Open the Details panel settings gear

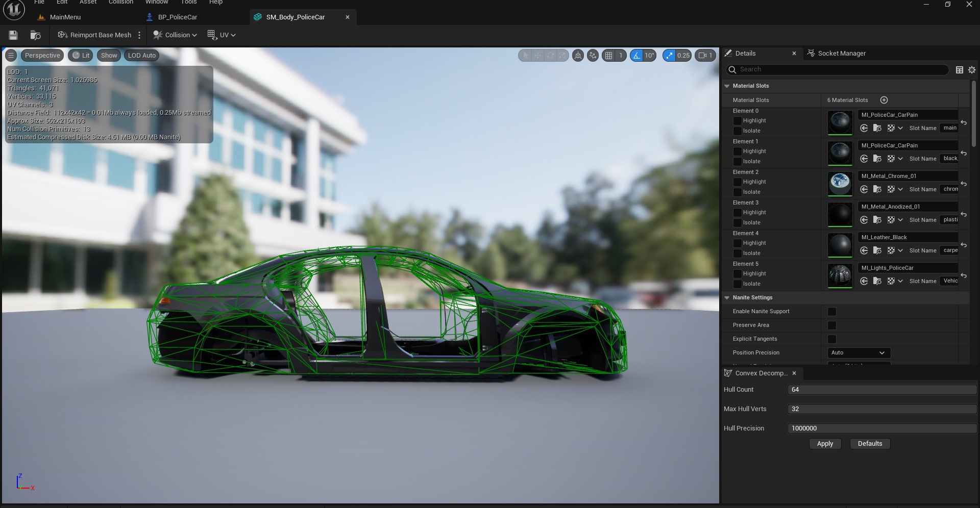tap(972, 70)
